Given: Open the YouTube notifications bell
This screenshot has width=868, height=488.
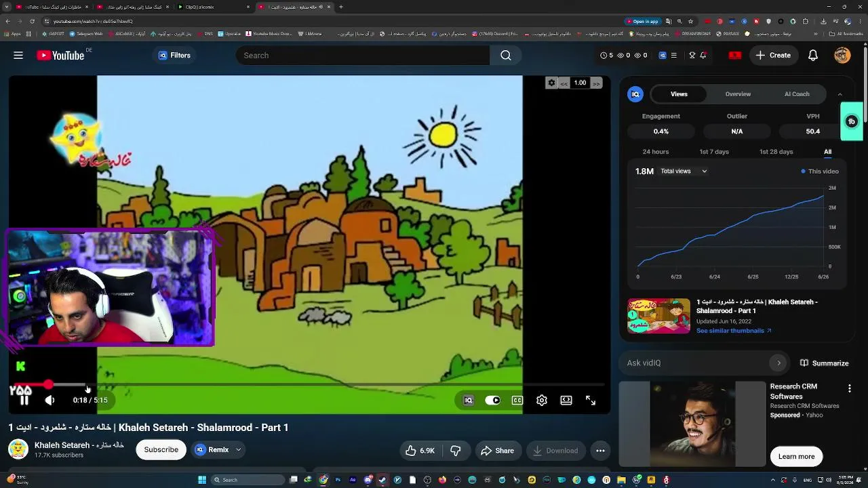Looking at the screenshot, I should click(x=813, y=56).
